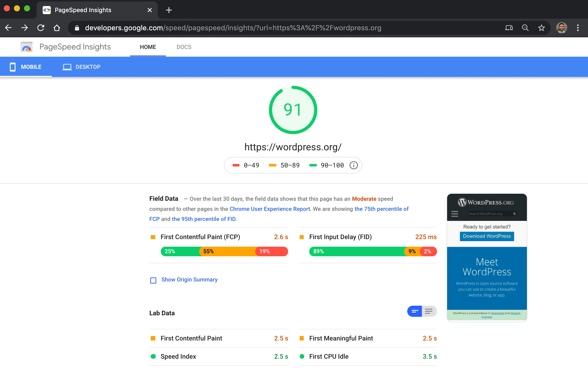588x369 pixels.
Task: Click the cast devices icon in toolbar
Action: click(x=509, y=28)
